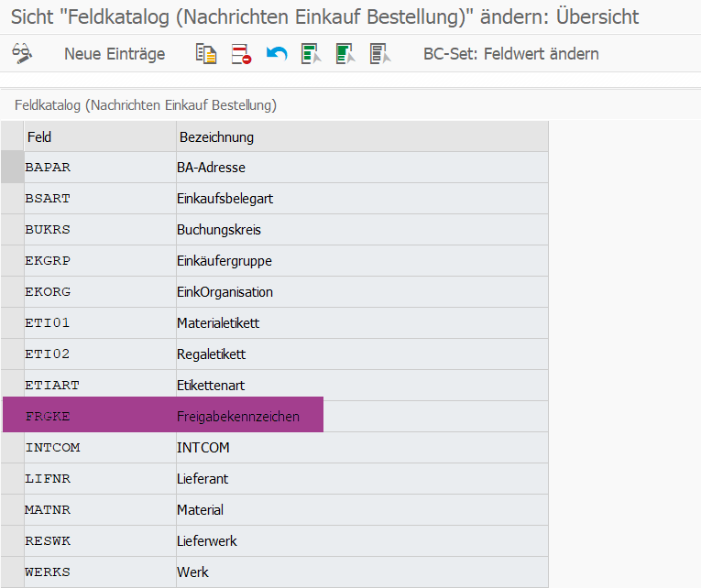Select row marker for BUKRS
This screenshot has height=588, width=701.
click(x=12, y=230)
